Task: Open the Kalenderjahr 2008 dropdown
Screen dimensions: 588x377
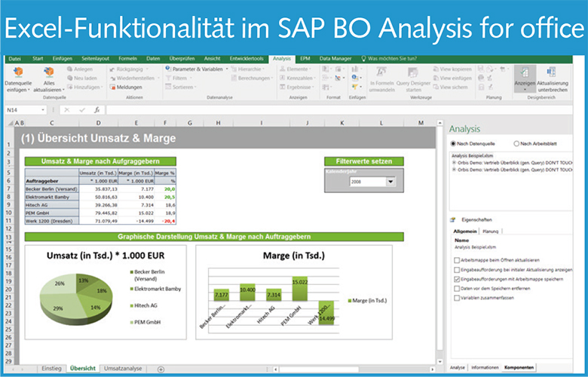Action: coord(390,182)
